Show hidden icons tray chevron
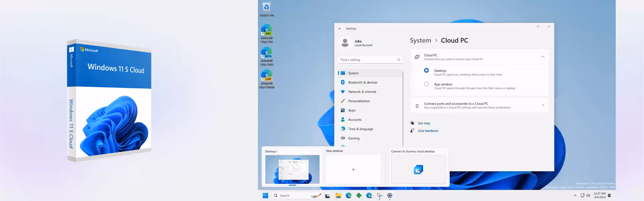The height and width of the screenshot is (201, 644). point(575,196)
